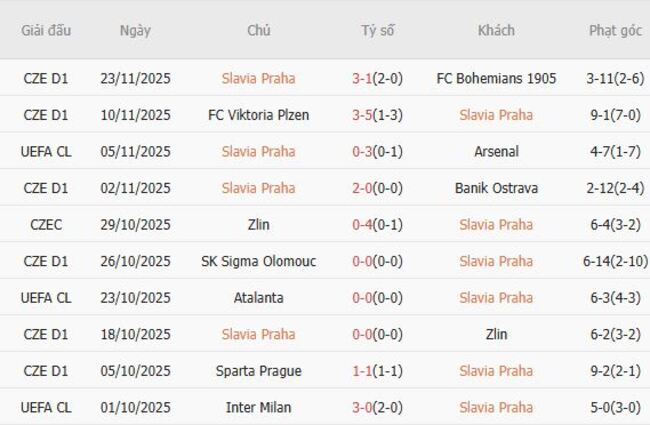Open the Sparta Prague team link
This screenshot has height=425, width=650.
tap(259, 371)
